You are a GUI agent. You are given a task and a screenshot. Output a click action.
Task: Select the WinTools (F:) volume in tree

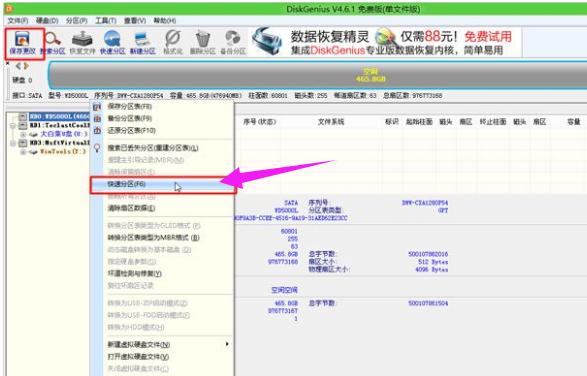(x=63, y=152)
